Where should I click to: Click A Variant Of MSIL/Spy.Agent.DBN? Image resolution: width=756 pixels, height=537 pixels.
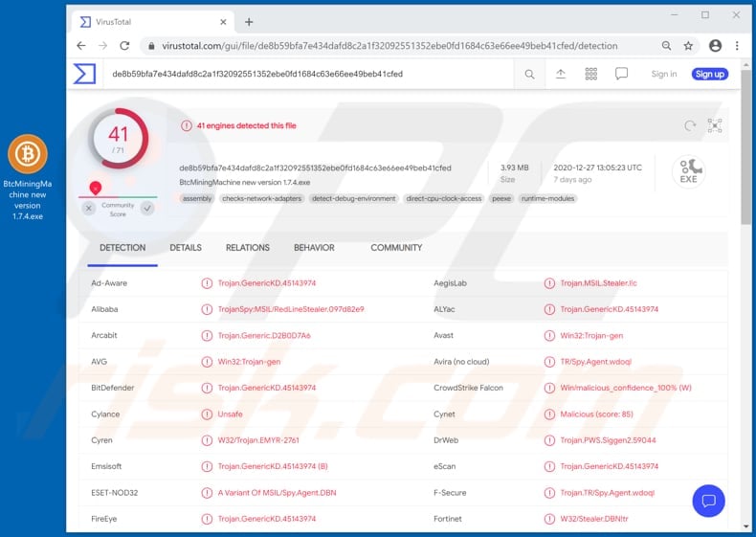click(277, 493)
